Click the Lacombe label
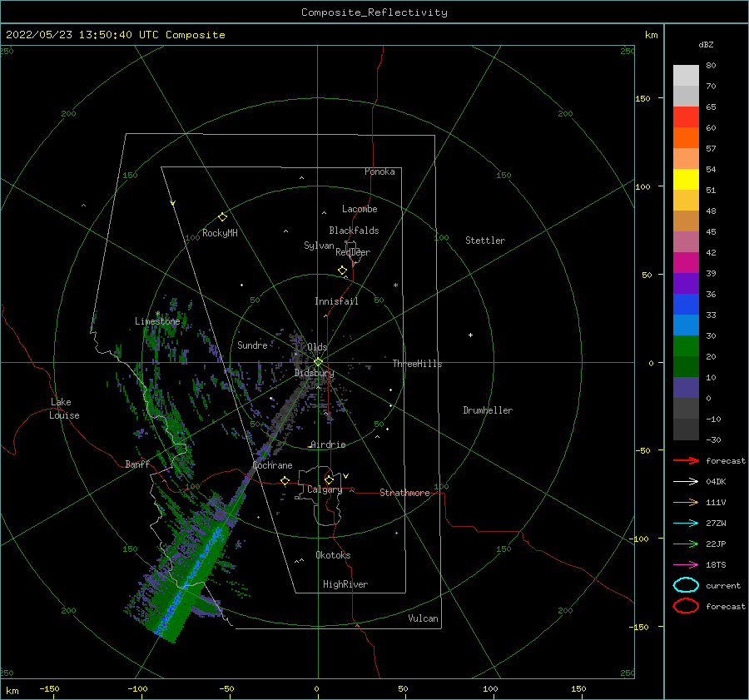The image size is (749, 700). coord(360,209)
